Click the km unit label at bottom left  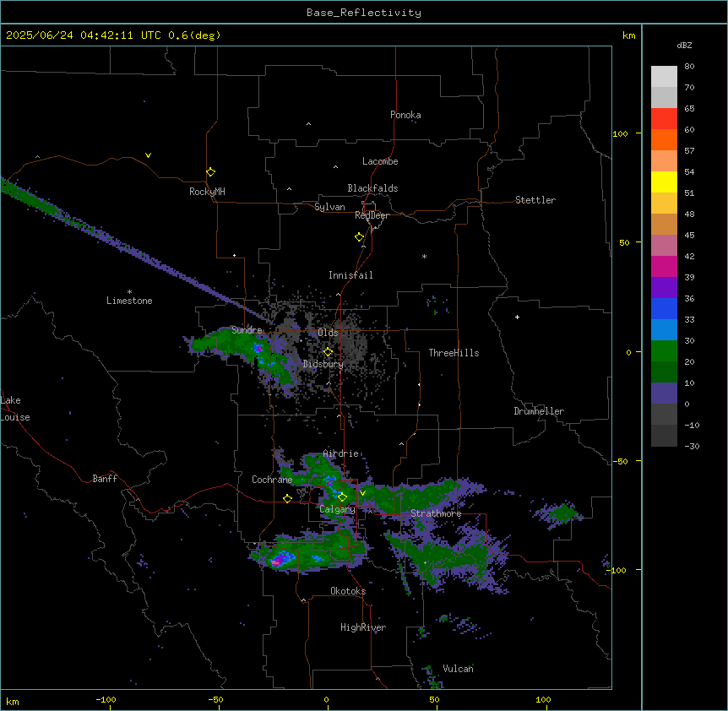pyautogui.click(x=13, y=701)
